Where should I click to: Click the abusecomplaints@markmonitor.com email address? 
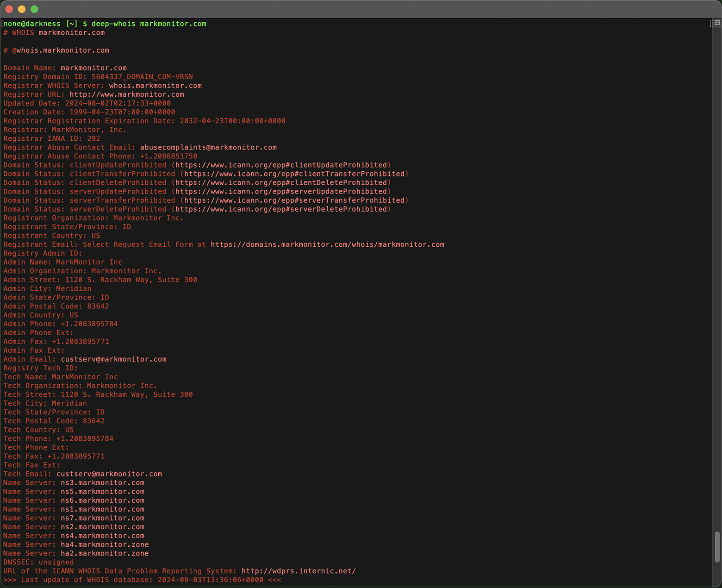pyautogui.click(x=207, y=147)
